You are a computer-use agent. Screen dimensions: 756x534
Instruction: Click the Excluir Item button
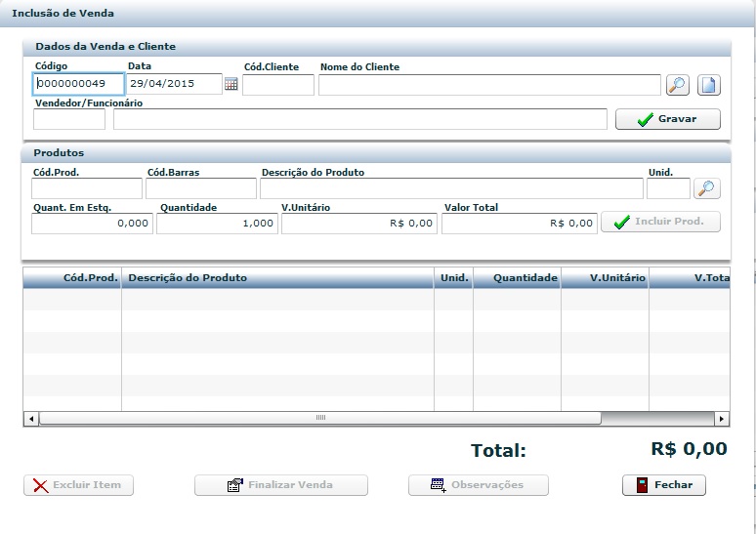pos(78,485)
